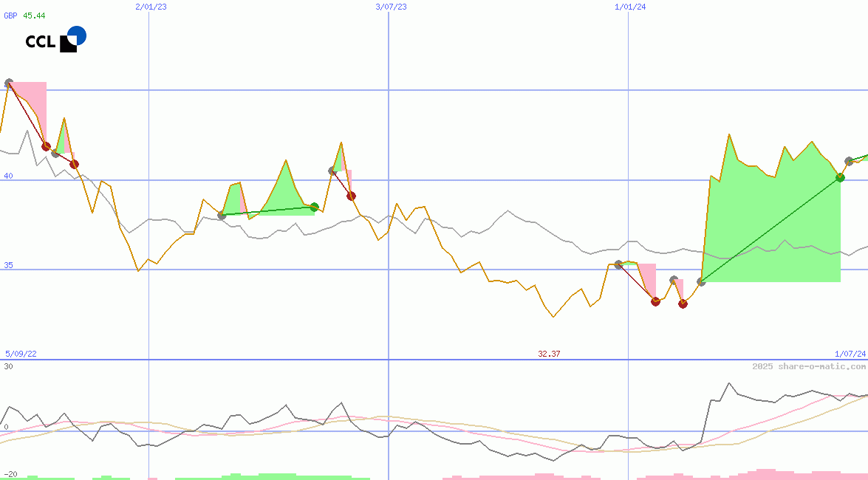Image resolution: width=868 pixels, height=480 pixels.
Task: Select the 2/01/23 date label
Action: click(x=151, y=7)
